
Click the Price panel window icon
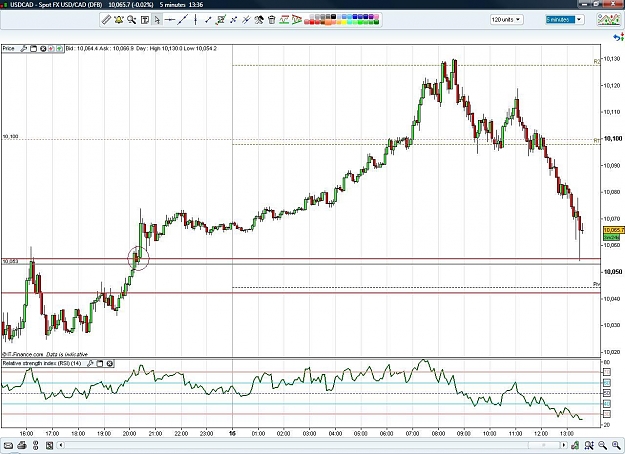(34, 49)
